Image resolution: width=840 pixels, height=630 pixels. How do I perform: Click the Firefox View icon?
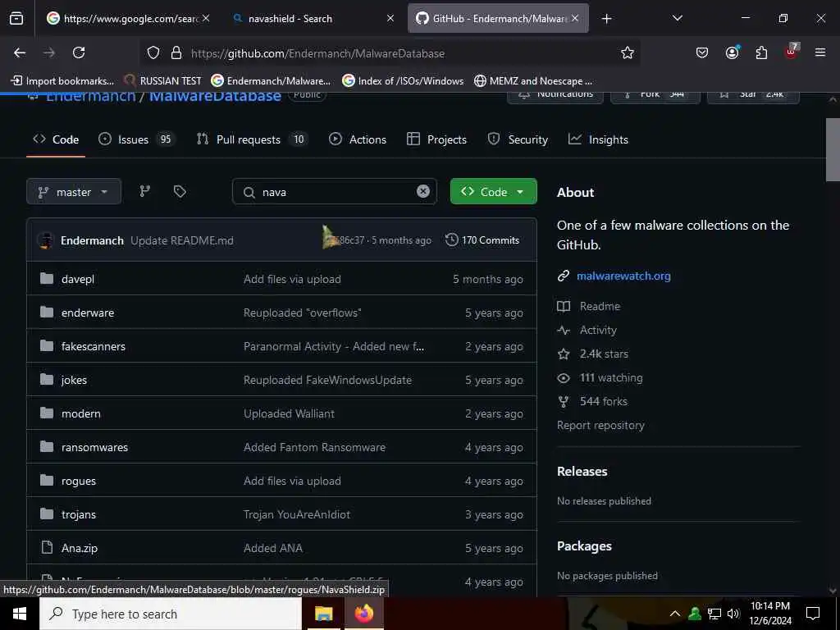coord(16,18)
